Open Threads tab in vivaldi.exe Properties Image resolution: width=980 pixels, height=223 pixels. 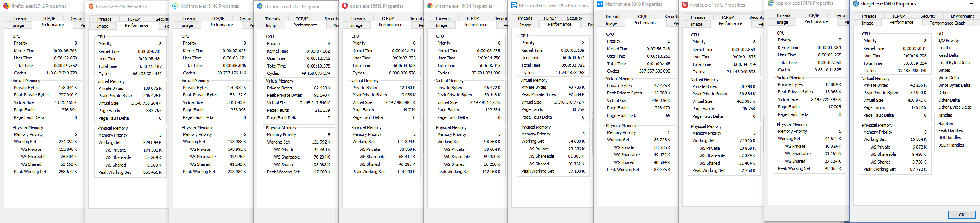click(698, 17)
